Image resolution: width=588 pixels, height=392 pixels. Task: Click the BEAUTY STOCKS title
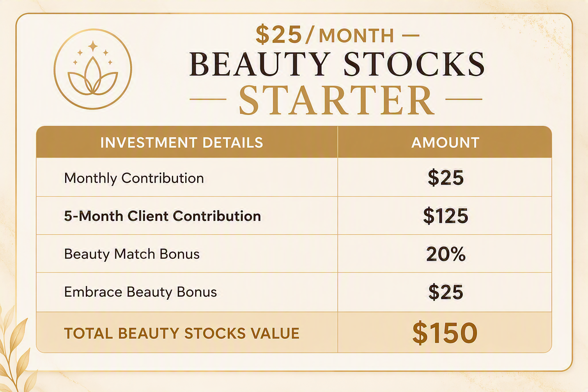click(x=337, y=64)
